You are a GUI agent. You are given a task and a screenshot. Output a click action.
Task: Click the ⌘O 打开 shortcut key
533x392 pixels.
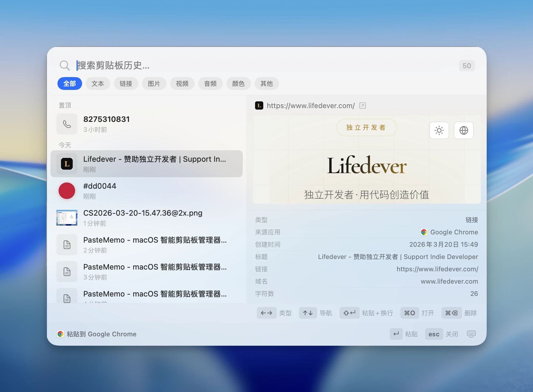click(x=410, y=313)
